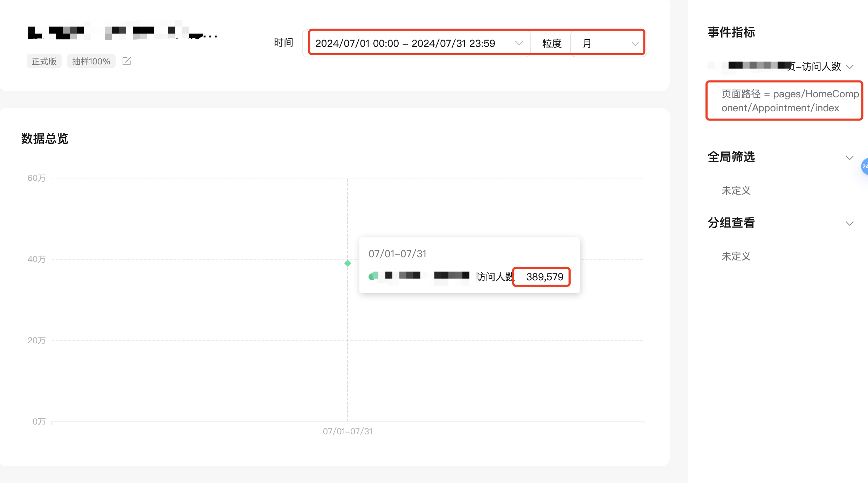868x483 pixels.
Task: Click the 事件指标 panel heading
Action: [731, 32]
